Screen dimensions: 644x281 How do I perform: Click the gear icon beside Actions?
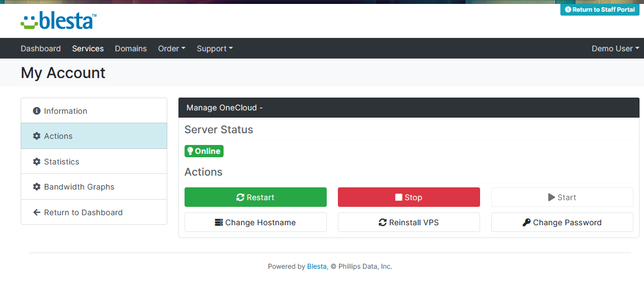[37, 136]
